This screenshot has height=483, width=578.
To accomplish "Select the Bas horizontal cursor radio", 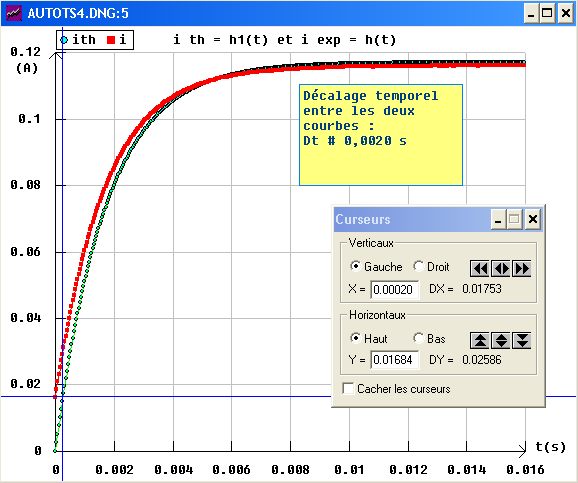I will coord(418,338).
